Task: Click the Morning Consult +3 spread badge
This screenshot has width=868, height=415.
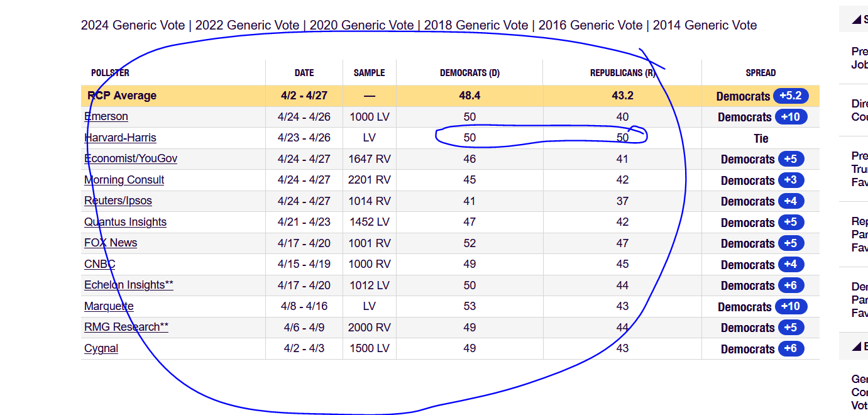Action: (x=791, y=180)
